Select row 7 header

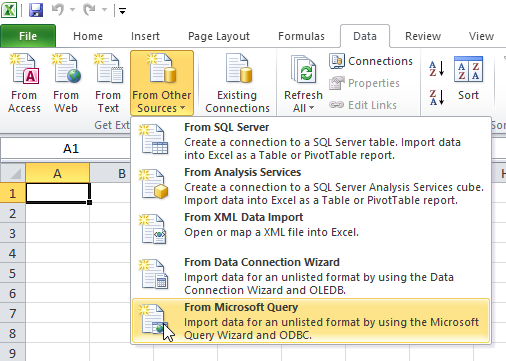13,313
